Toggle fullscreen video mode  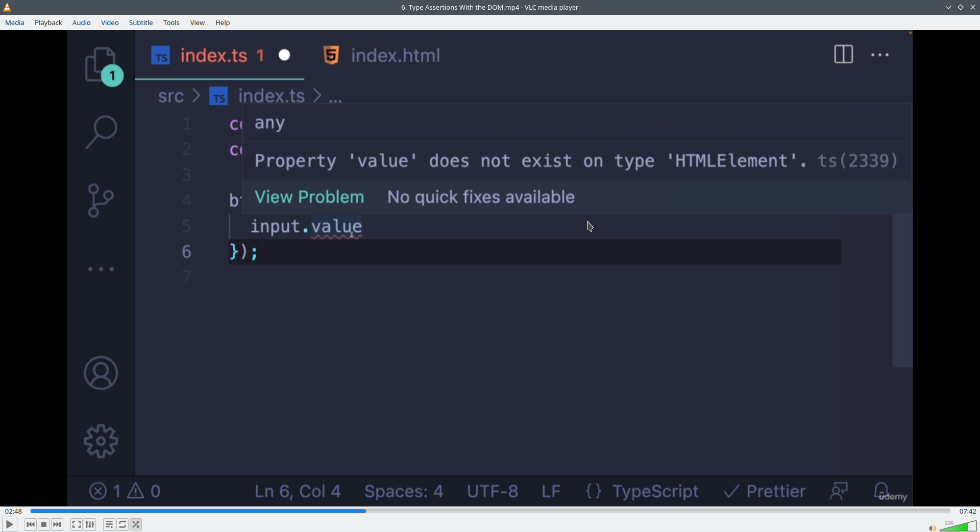point(76,524)
